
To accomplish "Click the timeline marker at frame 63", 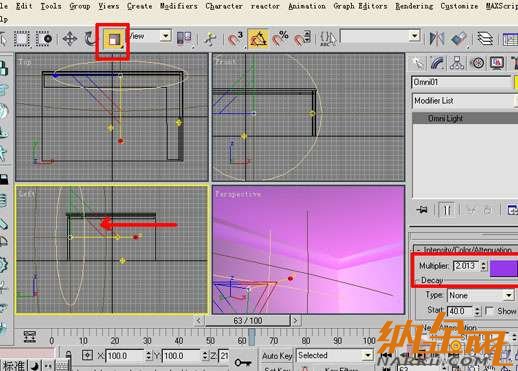I will [x=252, y=337].
